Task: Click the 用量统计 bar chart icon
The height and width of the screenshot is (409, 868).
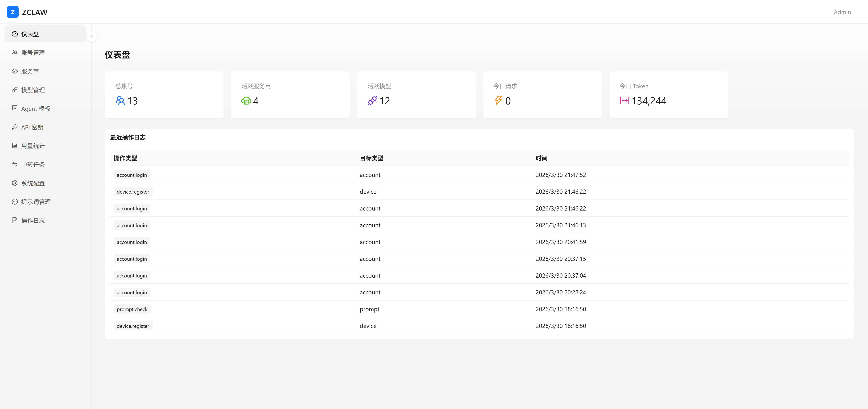Action: pos(15,146)
